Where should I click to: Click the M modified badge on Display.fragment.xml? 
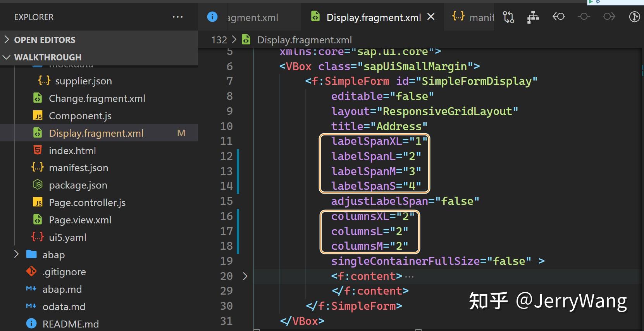tap(181, 133)
